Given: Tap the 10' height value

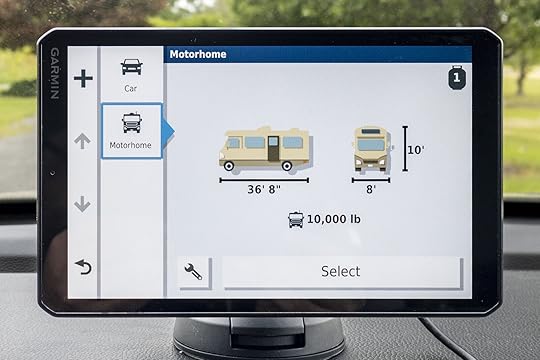Looking at the screenshot, I should tap(416, 150).
